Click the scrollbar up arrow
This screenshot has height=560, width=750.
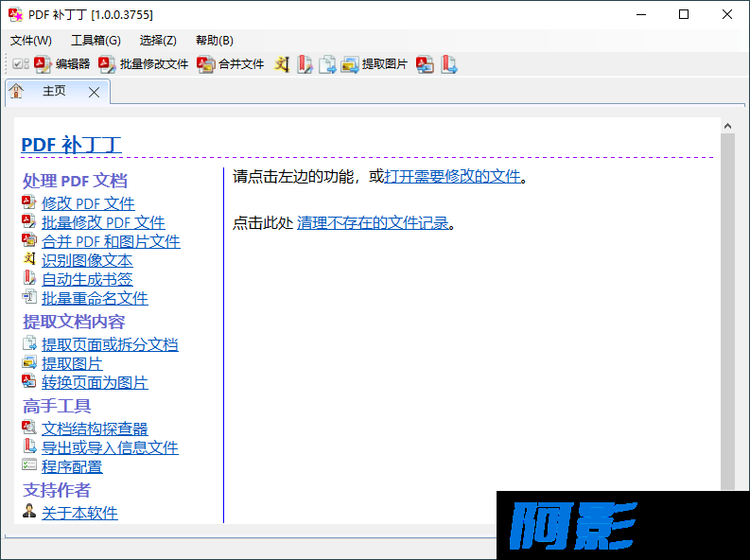pyautogui.click(x=727, y=126)
